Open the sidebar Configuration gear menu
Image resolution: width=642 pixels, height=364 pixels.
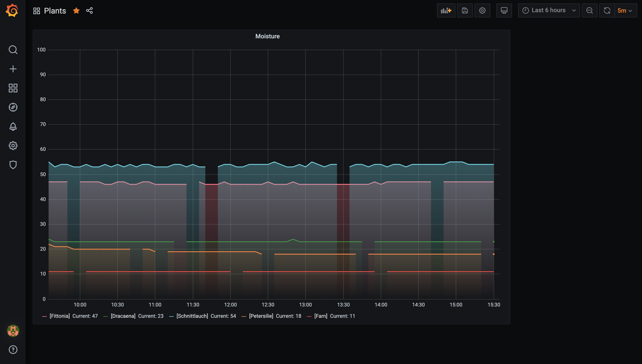click(x=13, y=146)
